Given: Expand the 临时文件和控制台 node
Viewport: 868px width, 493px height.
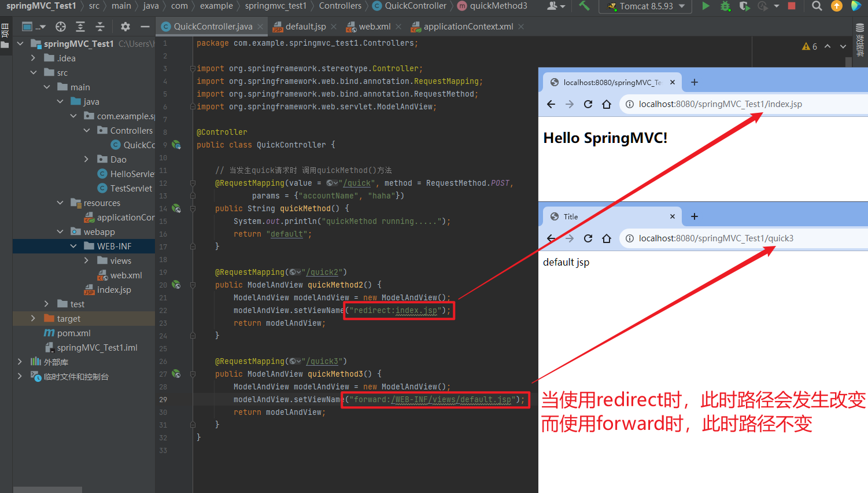Looking at the screenshot, I should pos(20,376).
